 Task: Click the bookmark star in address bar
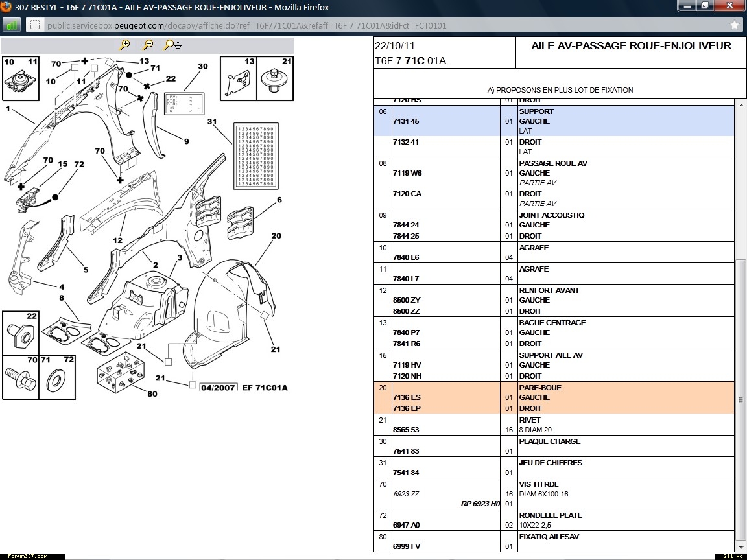coord(734,25)
